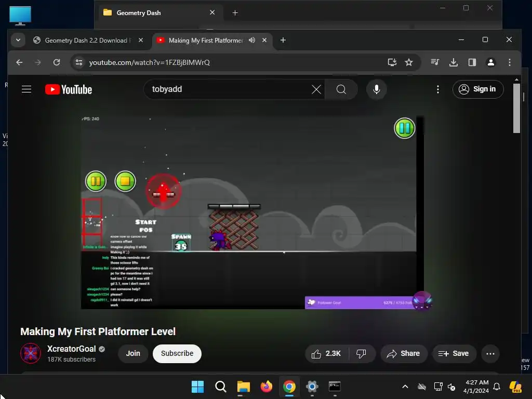Open Chrome profile menu

pyautogui.click(x=490, y=62)
